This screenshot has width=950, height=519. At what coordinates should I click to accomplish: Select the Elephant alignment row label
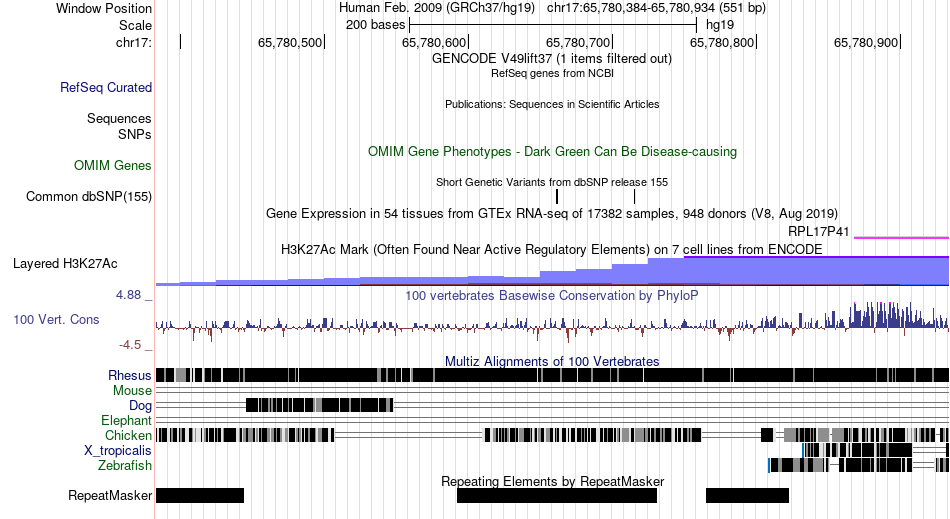point(126,420)
